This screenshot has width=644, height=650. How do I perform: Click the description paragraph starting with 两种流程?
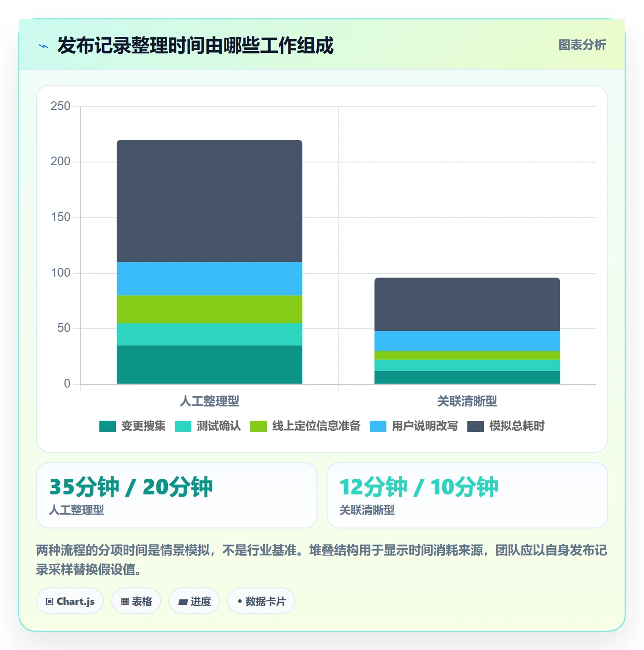322,560
